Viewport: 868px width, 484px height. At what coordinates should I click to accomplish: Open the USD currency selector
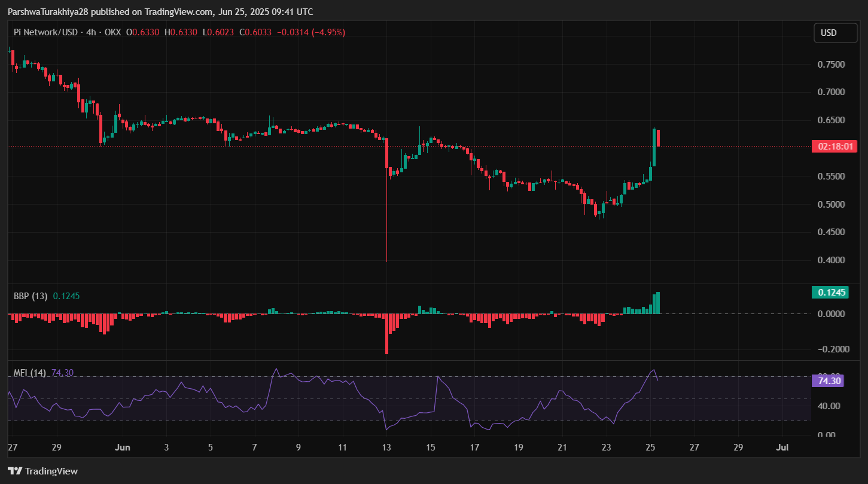coord(835,33)
